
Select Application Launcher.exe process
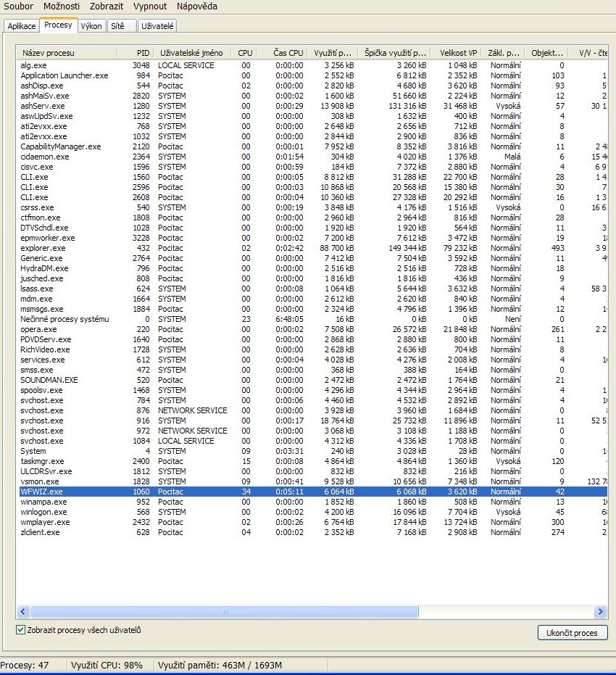click(x=313, y=75)
